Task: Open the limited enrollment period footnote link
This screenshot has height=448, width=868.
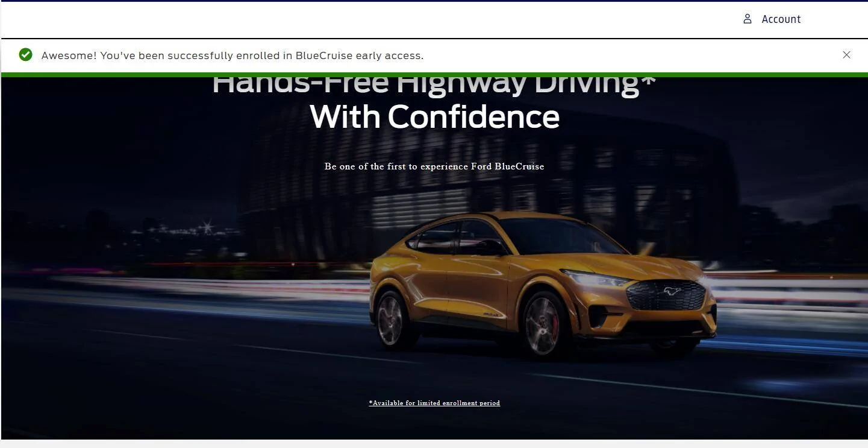Action: coord(434,403)
